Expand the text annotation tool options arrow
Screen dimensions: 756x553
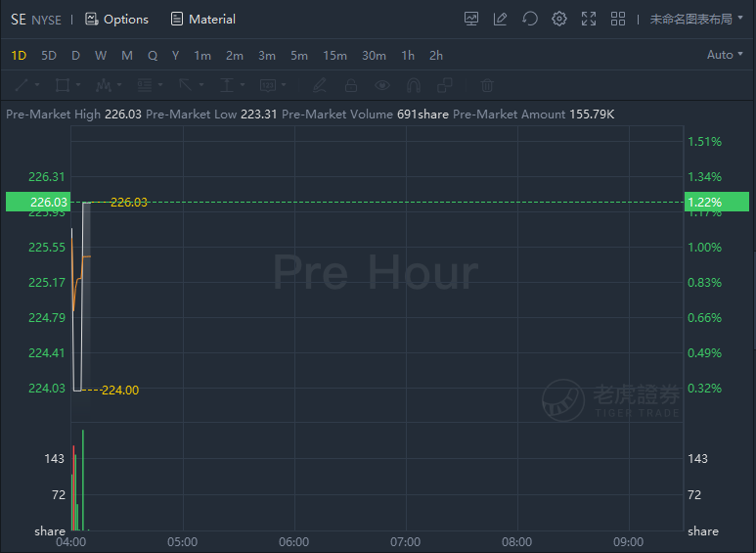(284, 85)
